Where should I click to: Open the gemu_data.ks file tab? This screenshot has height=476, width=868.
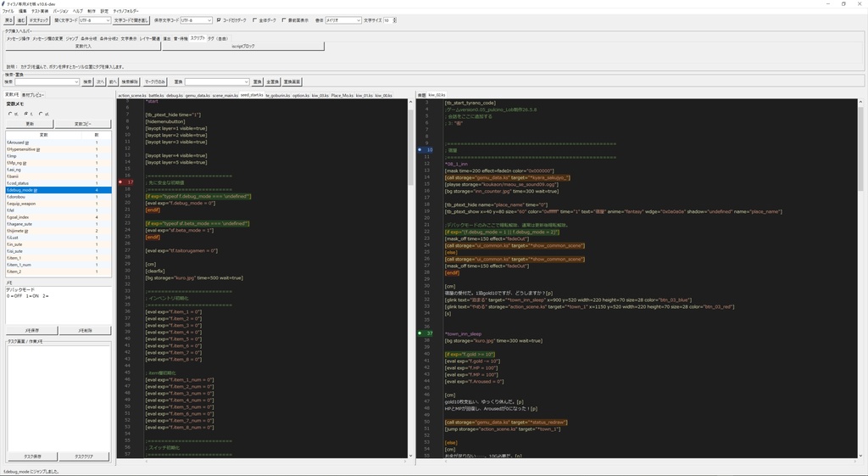(x=198, y=95)
